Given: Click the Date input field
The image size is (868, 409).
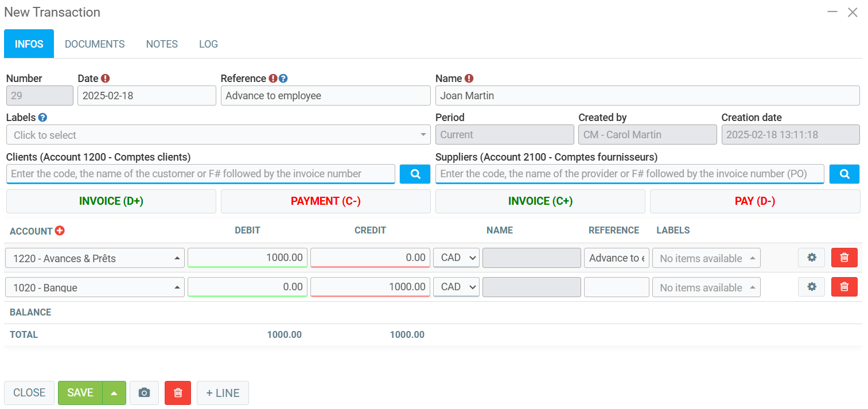Looking at the screenshot, I should pos(146,96).
